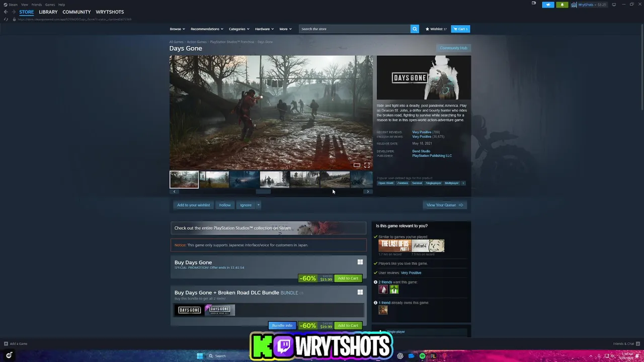Expand the Hardware dropdown
Screen dimensions: 644x362
click(x=264, y=29)
